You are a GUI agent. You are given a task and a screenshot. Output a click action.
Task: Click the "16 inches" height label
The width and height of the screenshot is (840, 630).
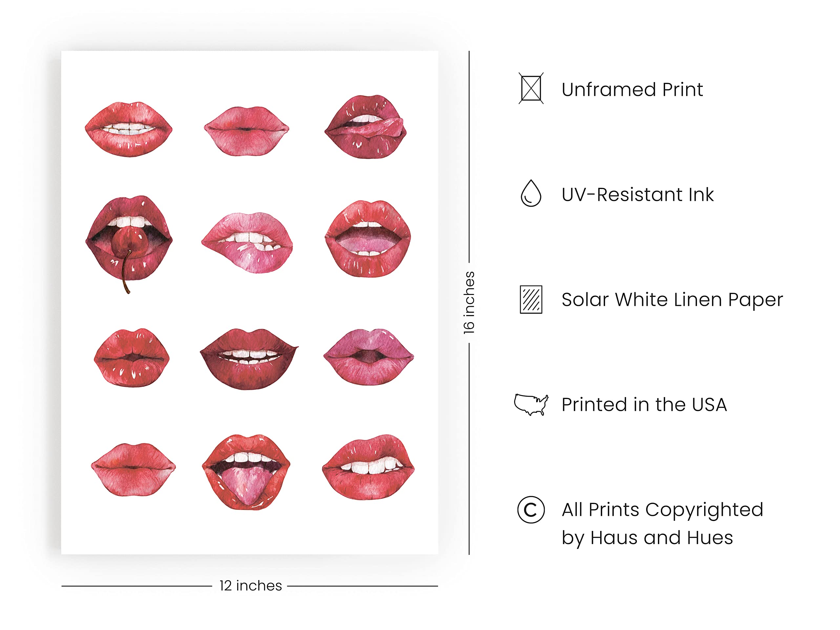coord(469,303)
